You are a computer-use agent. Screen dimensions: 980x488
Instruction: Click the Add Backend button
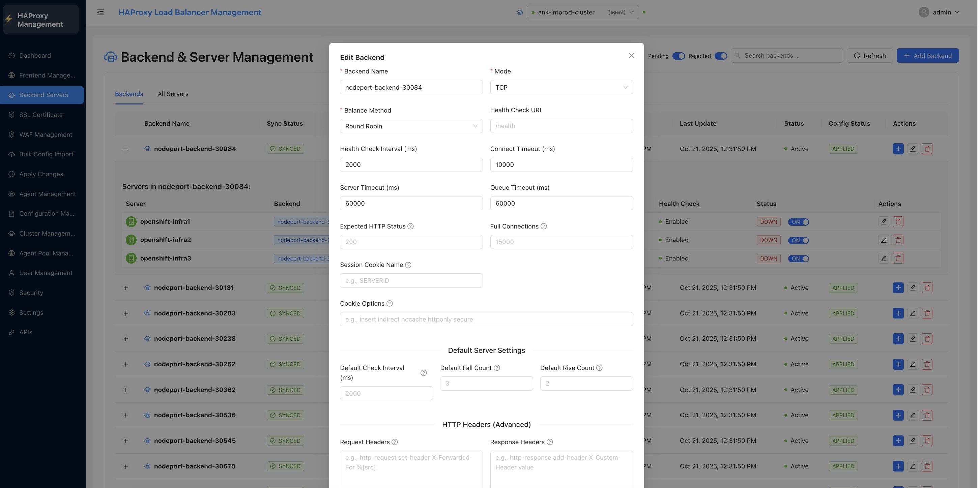(927, 56)
